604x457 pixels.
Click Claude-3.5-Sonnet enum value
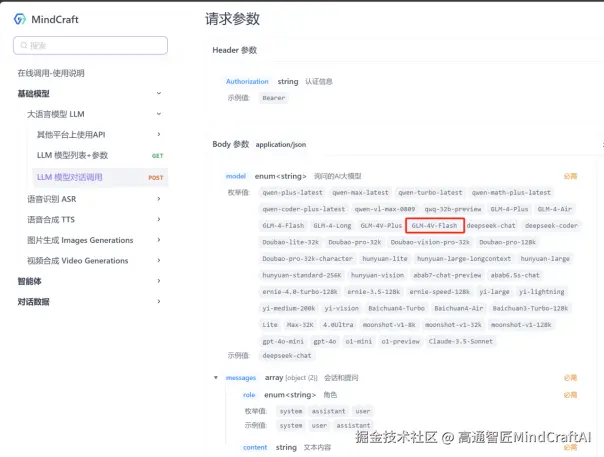coord(460,341)
